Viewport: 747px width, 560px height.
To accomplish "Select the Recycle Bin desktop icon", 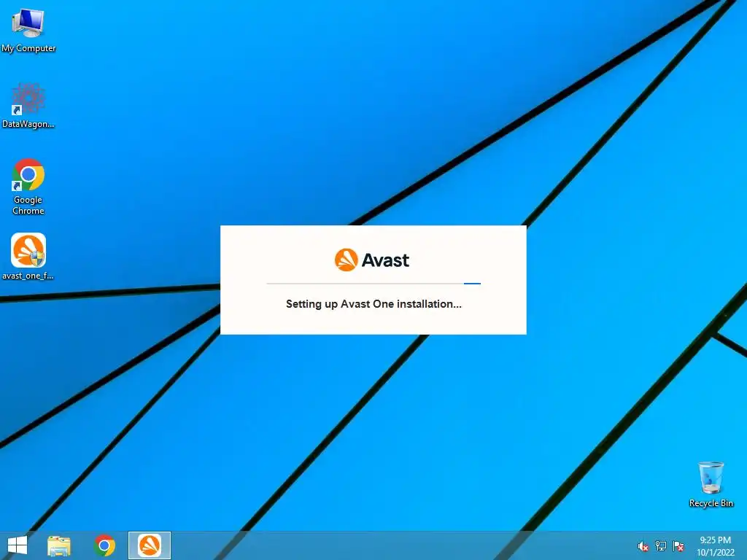I will [711, 484].
